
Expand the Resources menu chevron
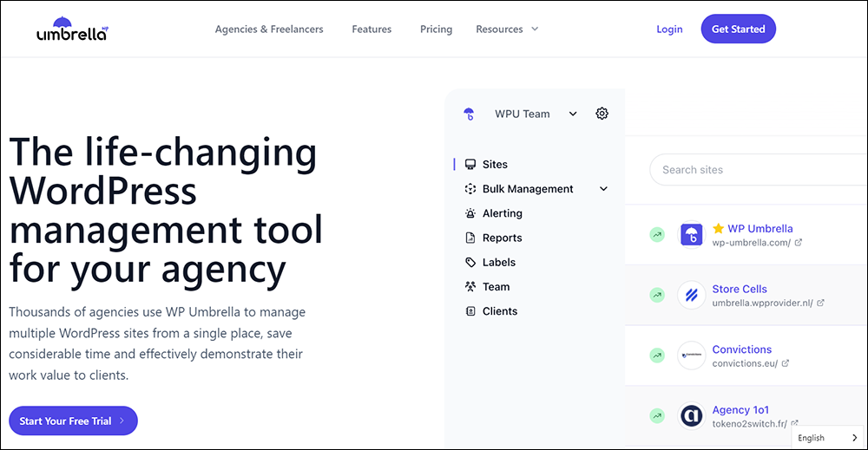coord(535,29)
